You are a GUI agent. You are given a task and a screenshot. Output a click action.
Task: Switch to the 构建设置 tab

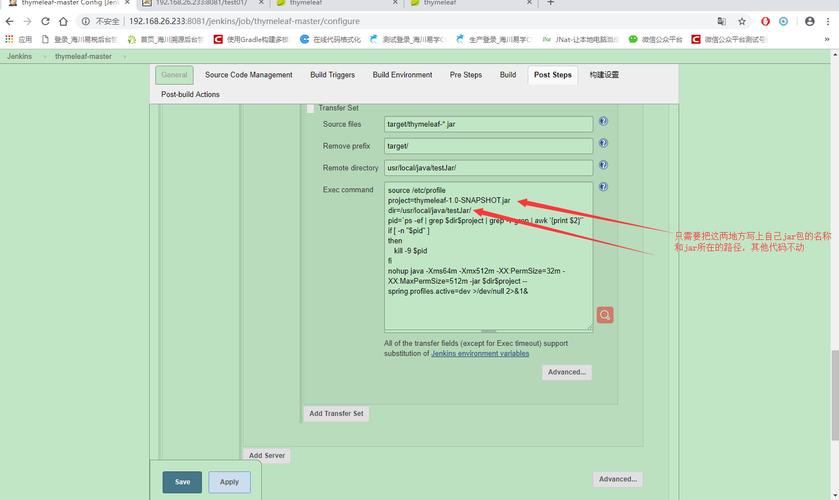[604, 75]
